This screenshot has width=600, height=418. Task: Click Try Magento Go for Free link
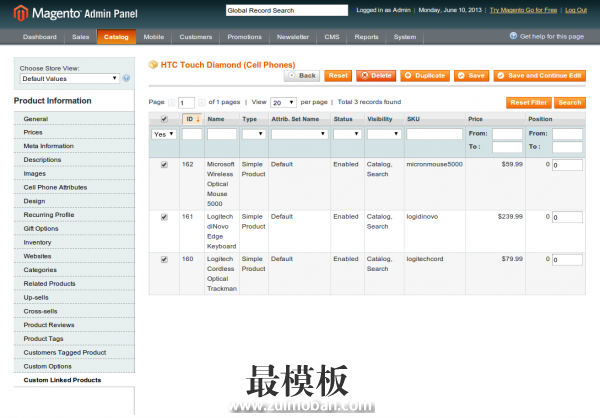523,10
